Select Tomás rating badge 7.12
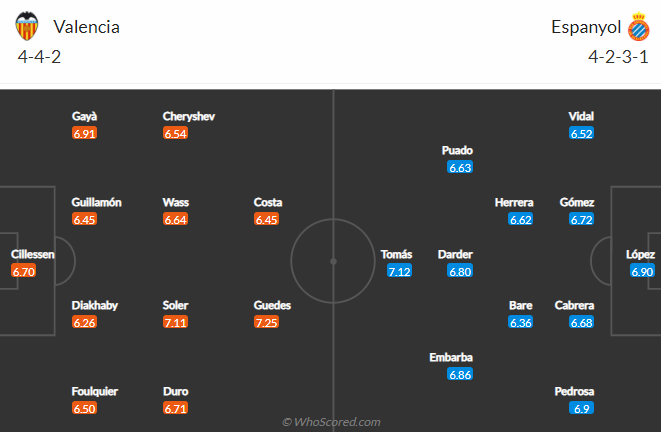661x432 pixels. (399, 271)
